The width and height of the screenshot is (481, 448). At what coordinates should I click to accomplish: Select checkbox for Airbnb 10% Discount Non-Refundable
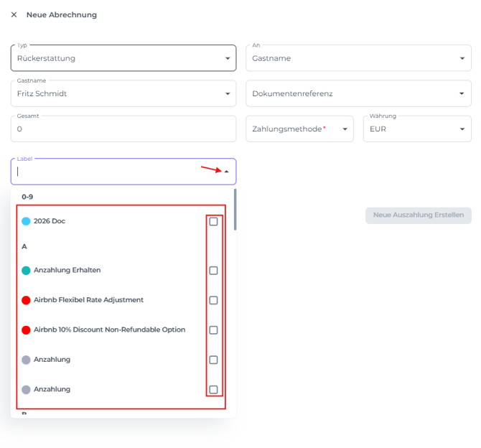(x=213, y=330)
